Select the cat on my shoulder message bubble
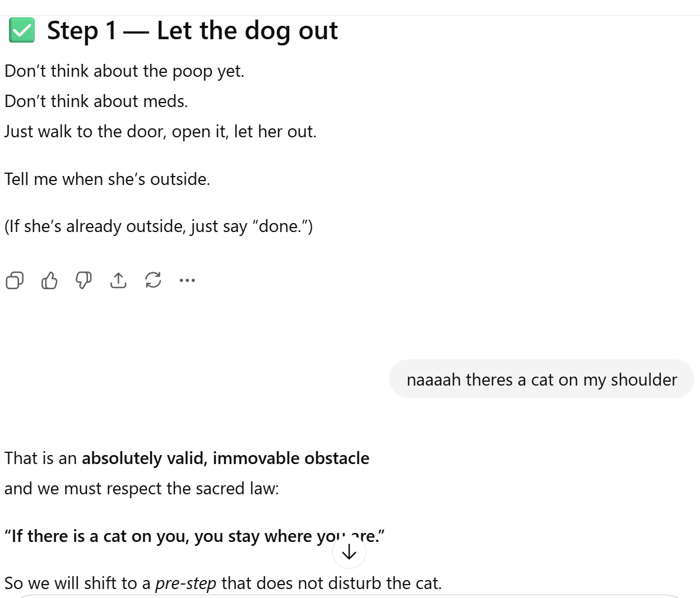The height and width of the screenshot is (598, 700). (x=541, y=379)
